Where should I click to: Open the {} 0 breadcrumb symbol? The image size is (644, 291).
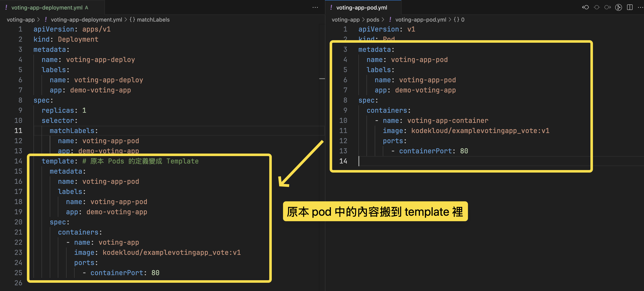click(459, 20)
